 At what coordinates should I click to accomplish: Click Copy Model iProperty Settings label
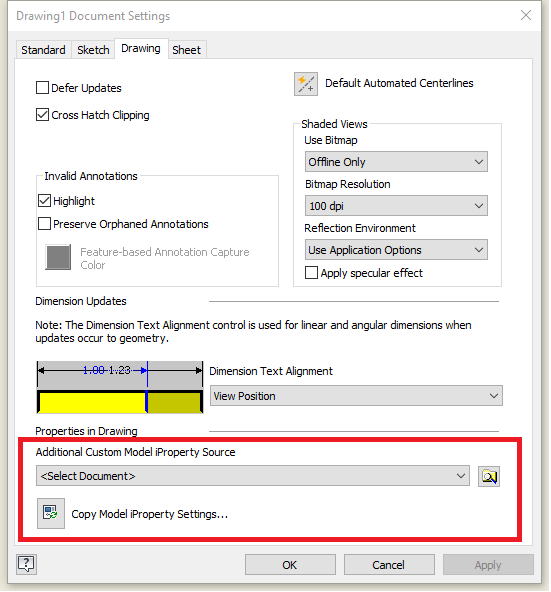pos(150,514)
